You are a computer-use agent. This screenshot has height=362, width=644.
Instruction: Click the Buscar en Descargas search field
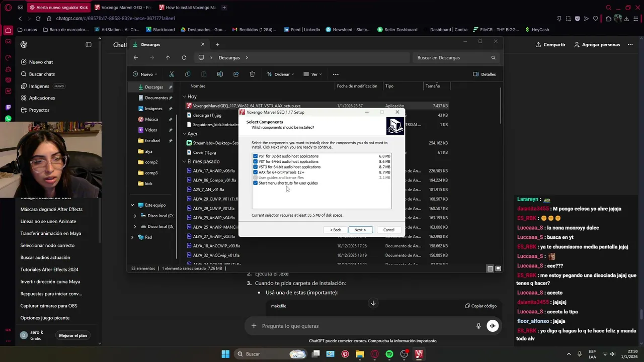tap(457, 57)
